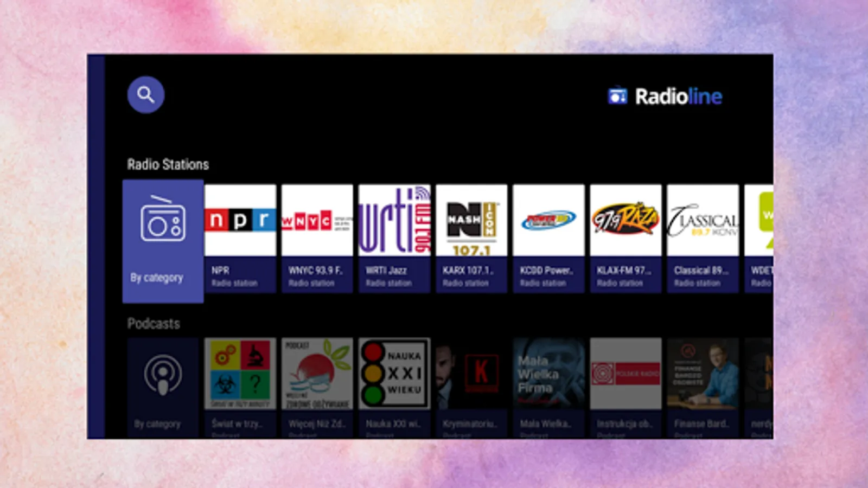868x488 pixels.
Task: Browse podcasts By category tile
Action: click(163, 388)
